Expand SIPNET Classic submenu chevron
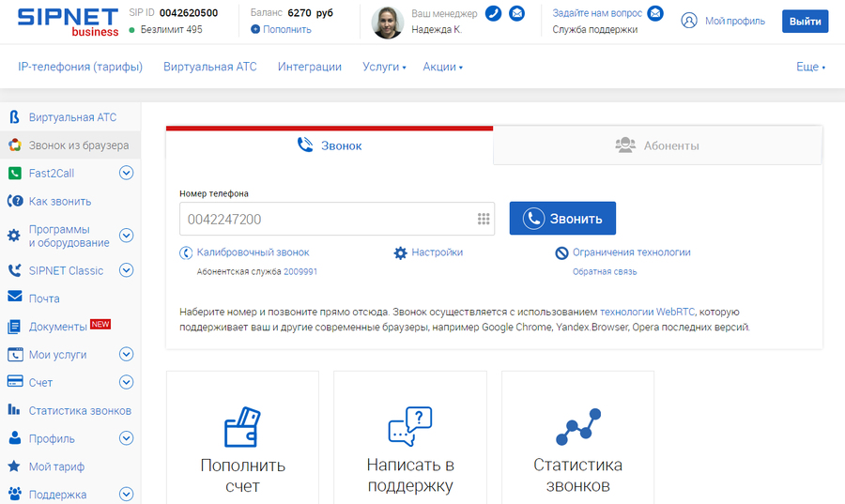845x504 pixels. click(x=126, y=269)
